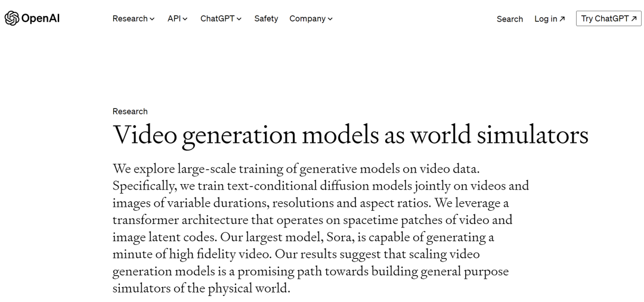
Task: Click the Try ChatGPT button
Action: (x=609, y=18)
